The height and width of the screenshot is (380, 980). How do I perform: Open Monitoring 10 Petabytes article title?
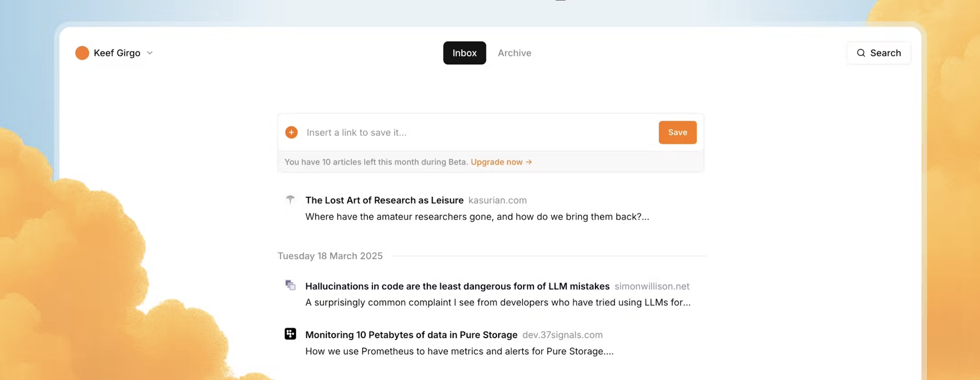click(x=411, y=335)
